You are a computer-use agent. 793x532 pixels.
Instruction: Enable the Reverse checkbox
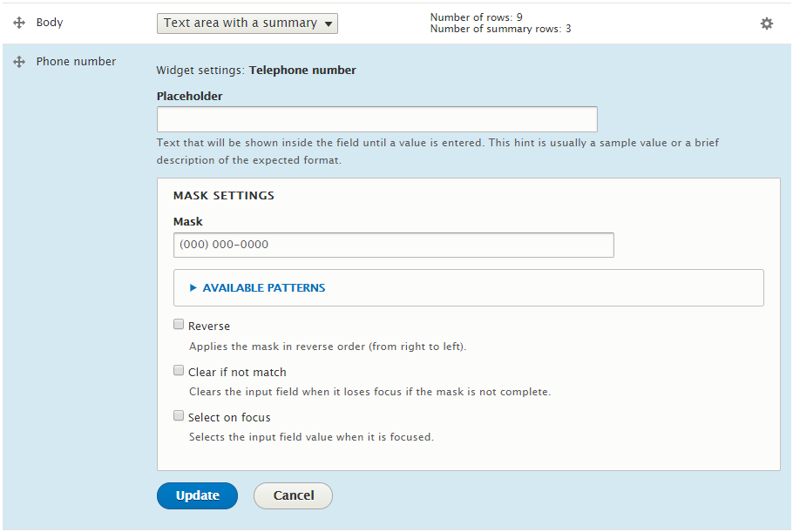point(179,325)
